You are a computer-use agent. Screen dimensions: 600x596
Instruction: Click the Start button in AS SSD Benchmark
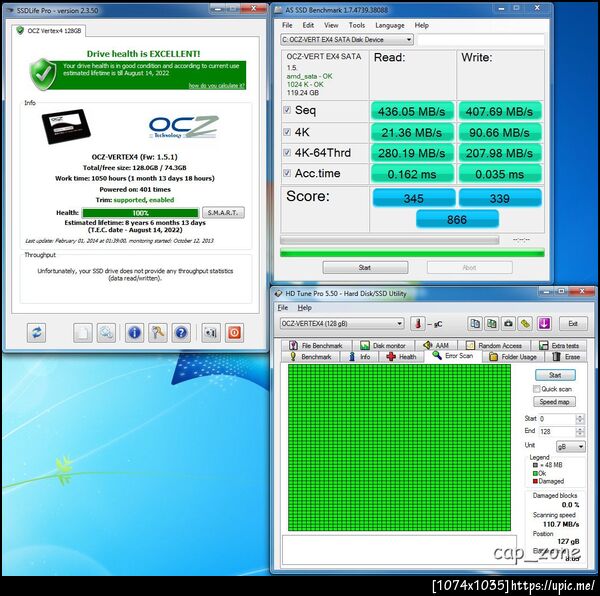pyautogui.click(x=365, y=267)
